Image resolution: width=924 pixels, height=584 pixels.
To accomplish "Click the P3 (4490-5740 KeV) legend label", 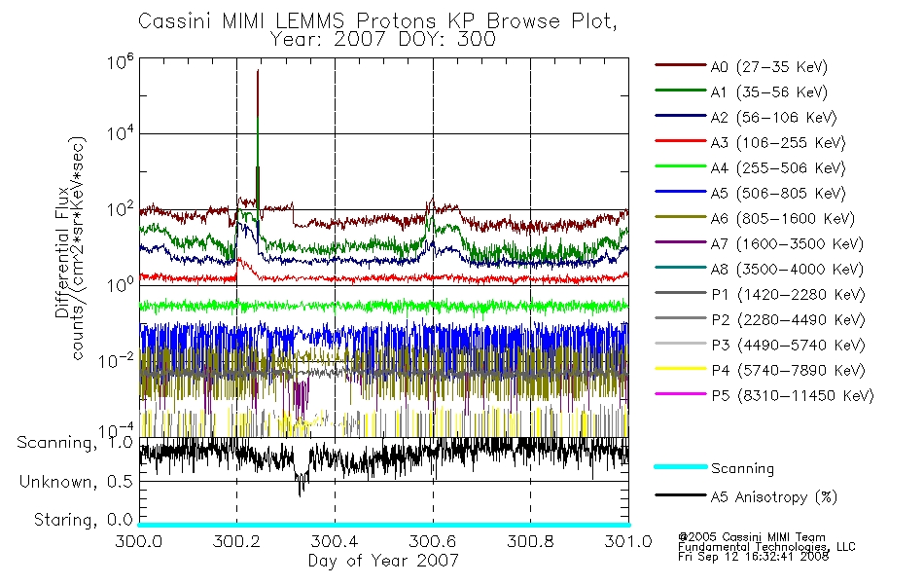I will [788, 346].
